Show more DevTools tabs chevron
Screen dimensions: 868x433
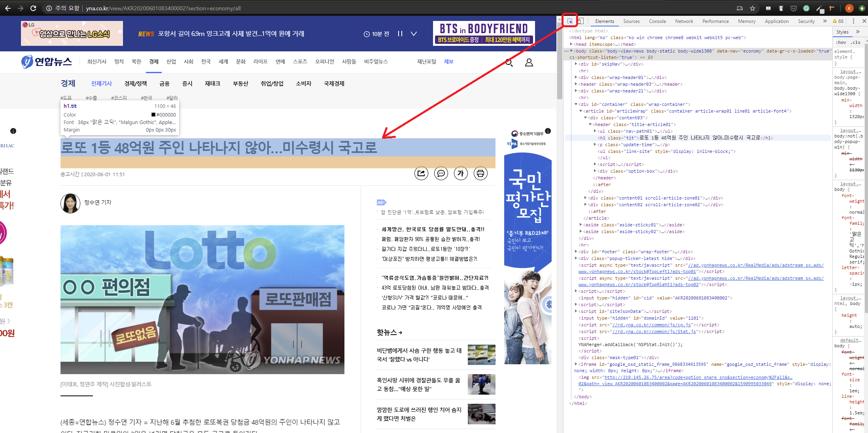tap(825, 21)
